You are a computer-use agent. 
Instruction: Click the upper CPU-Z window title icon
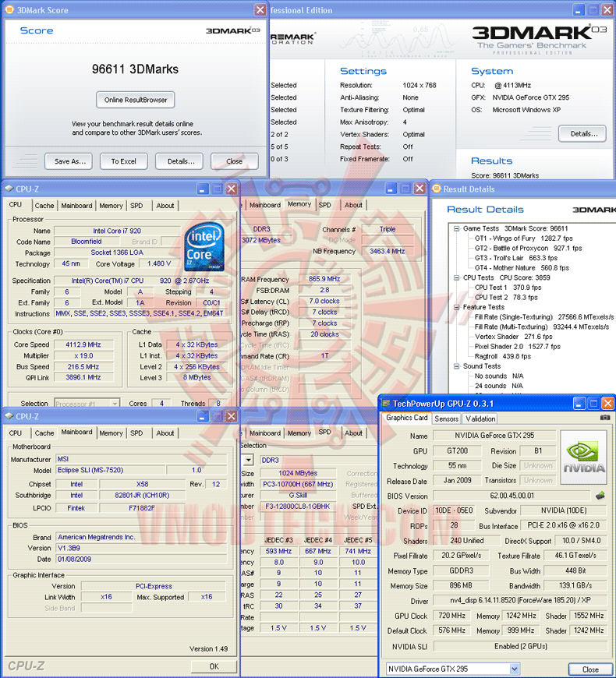pyautogui.click(x=9, y=189)
